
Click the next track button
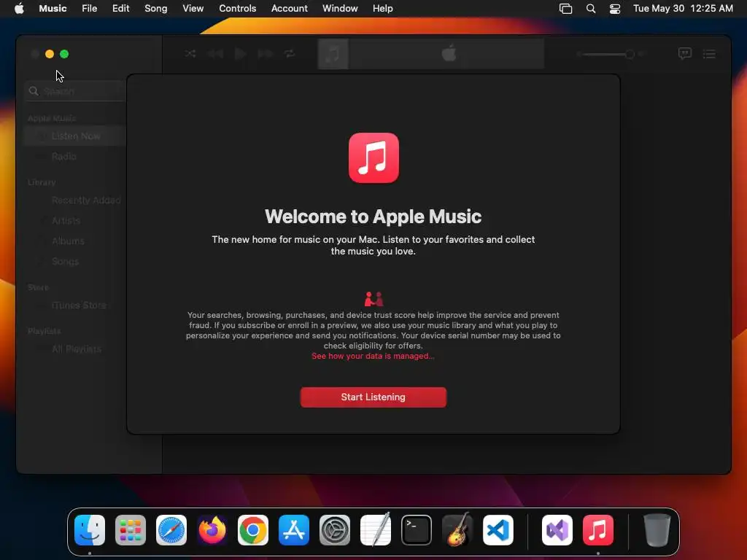point(266,54)
